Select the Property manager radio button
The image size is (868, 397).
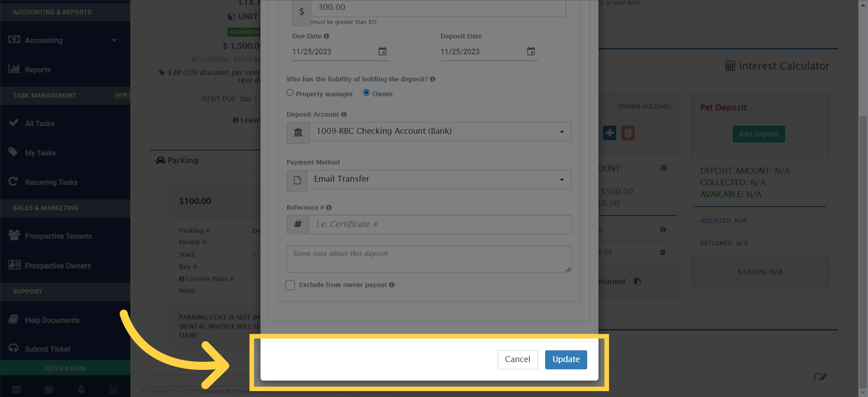pos(290,93)
